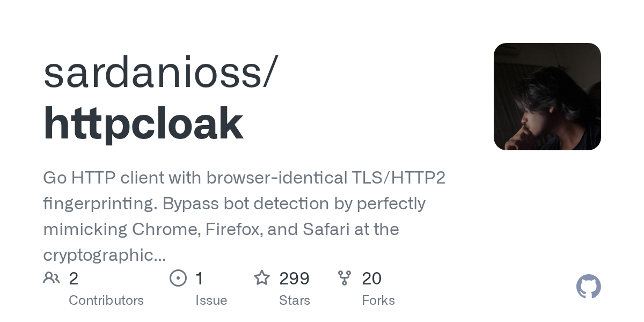
Task: Click the issue count 1
Action: tap(199, 279)
